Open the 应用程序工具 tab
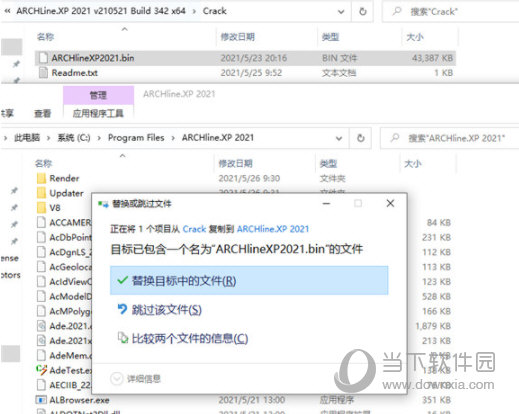This screenshot has width=519, height=414. click(x=98, y=114)
